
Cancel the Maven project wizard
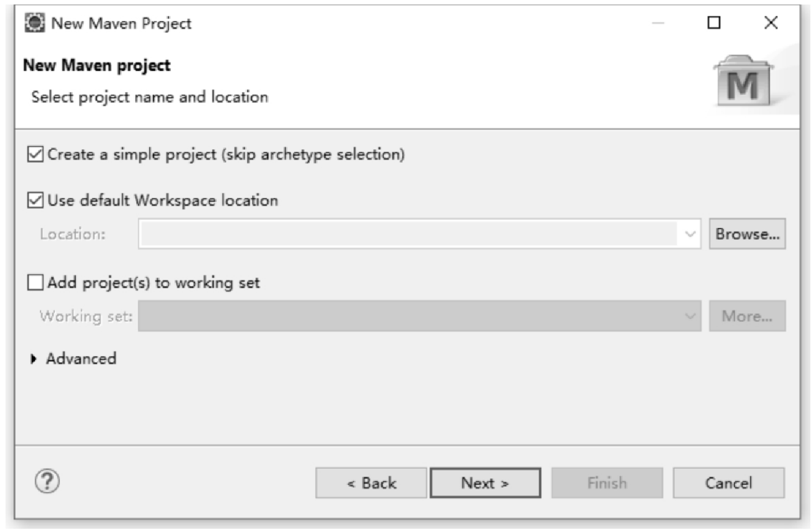(x=729, y=483)
